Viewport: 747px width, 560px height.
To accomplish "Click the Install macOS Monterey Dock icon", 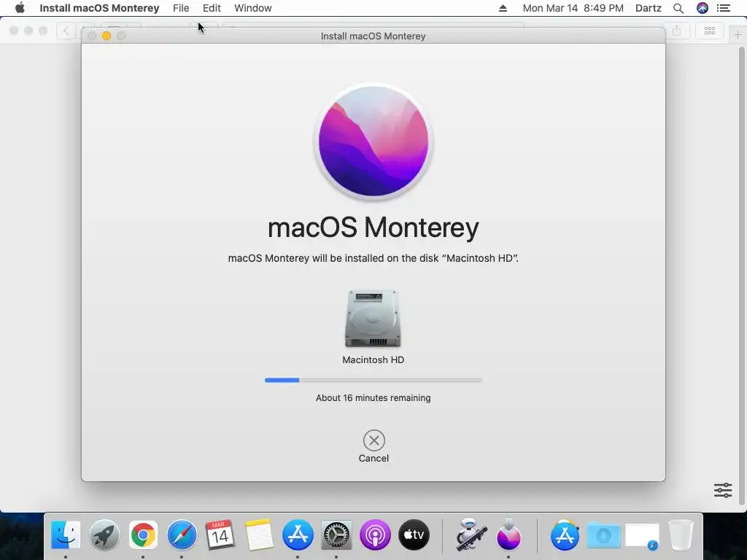I will pyautogui.click(x=508, y=534).
